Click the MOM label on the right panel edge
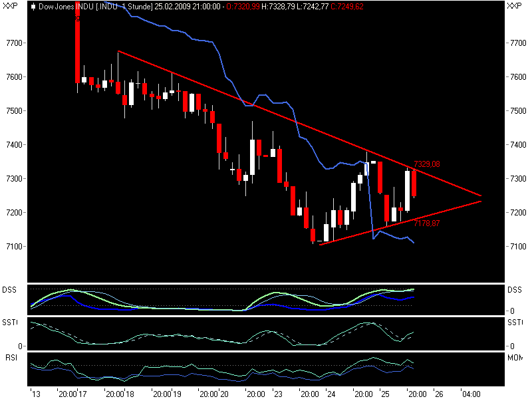The height and width of the screenshot is (399, 532). pos(517,358)
